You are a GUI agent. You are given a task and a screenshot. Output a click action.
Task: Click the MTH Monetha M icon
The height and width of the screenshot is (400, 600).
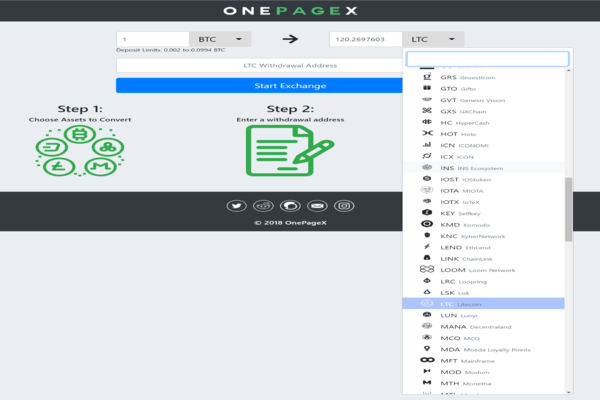tap(427, 382)
